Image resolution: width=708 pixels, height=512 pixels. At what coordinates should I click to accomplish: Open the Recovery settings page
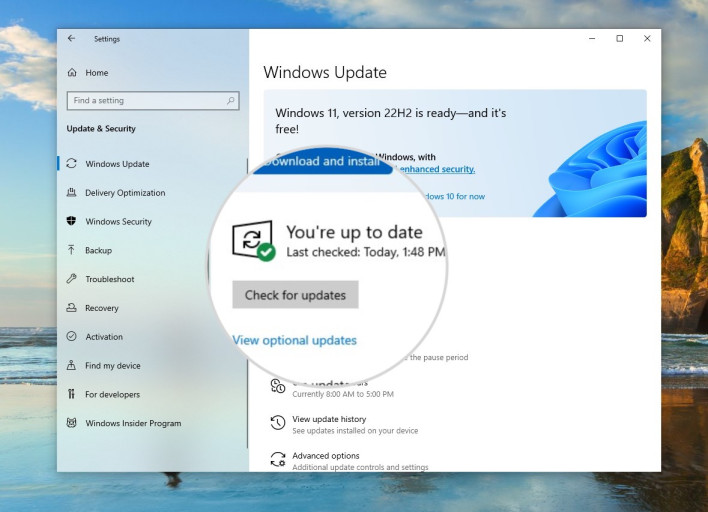[x=152, y=308]
